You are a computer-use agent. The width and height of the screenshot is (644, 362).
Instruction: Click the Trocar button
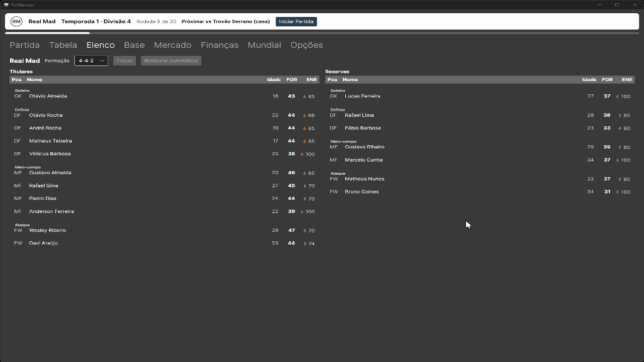(125, 60)
